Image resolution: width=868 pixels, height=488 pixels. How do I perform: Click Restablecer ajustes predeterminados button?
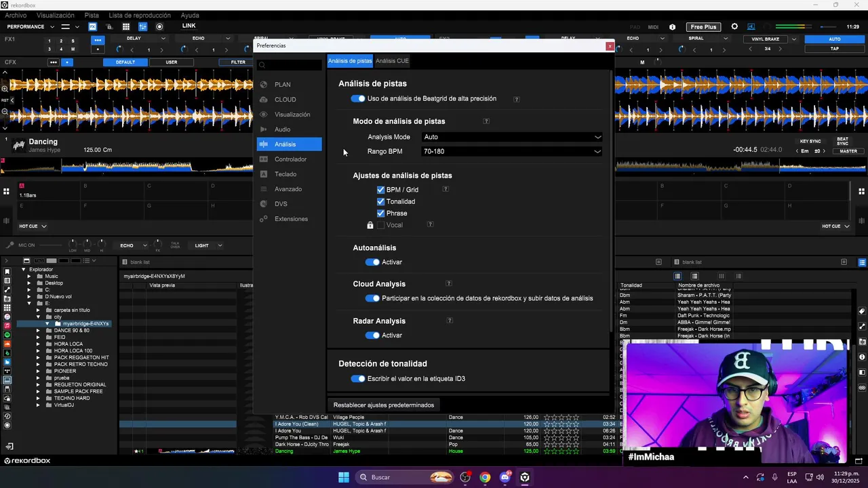coord(384,405)
